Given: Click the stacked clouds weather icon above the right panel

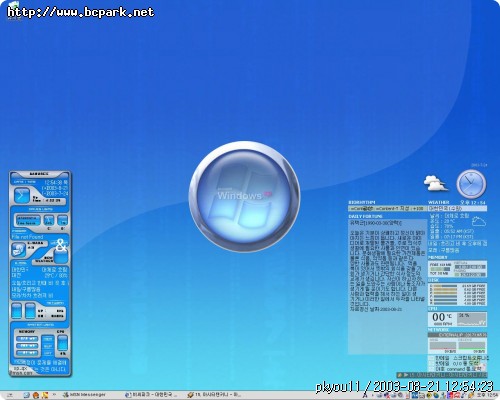Looking at the screenshot, I should coord(435,183).
